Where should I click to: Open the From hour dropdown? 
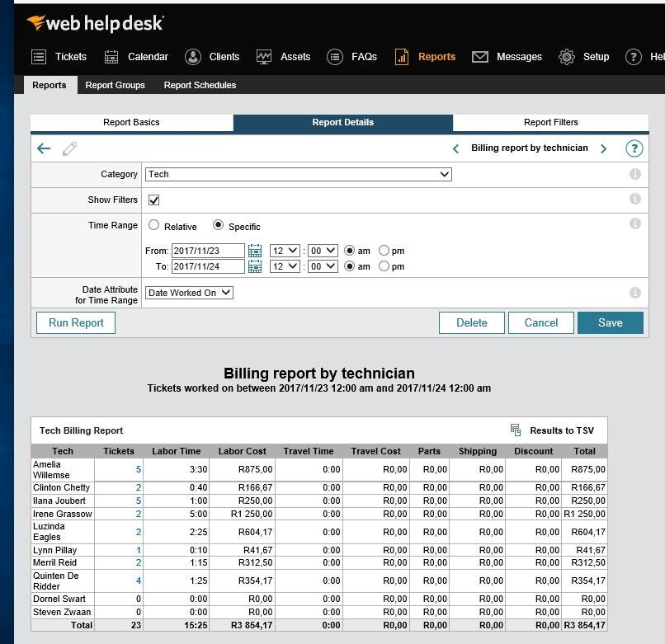[x=285, y=251]
